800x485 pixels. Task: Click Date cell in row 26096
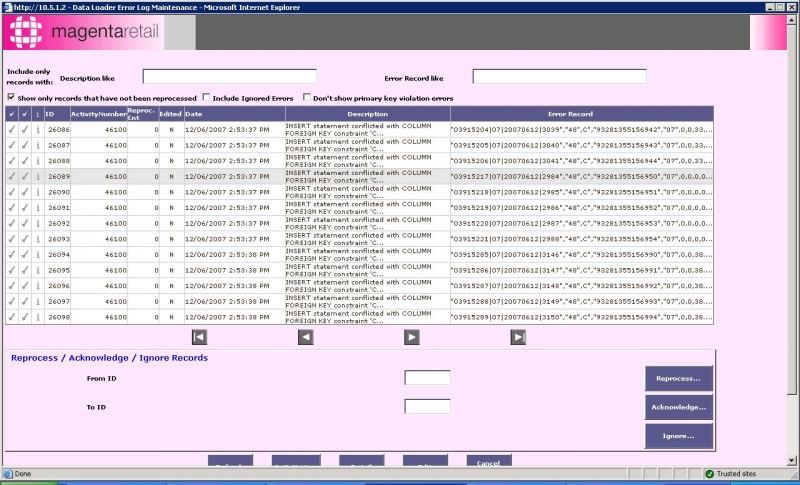coord(235,286)
